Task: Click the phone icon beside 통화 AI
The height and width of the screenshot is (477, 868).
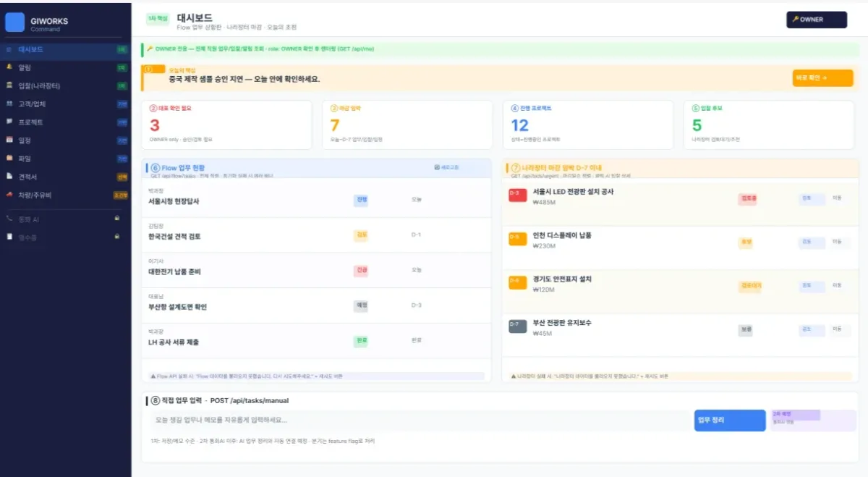Action: pos(9,218)
